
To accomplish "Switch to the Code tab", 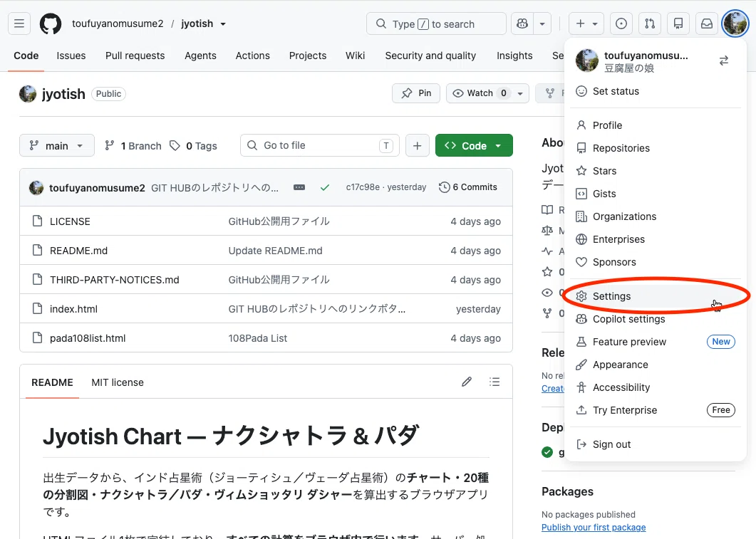I will (26, 56).
